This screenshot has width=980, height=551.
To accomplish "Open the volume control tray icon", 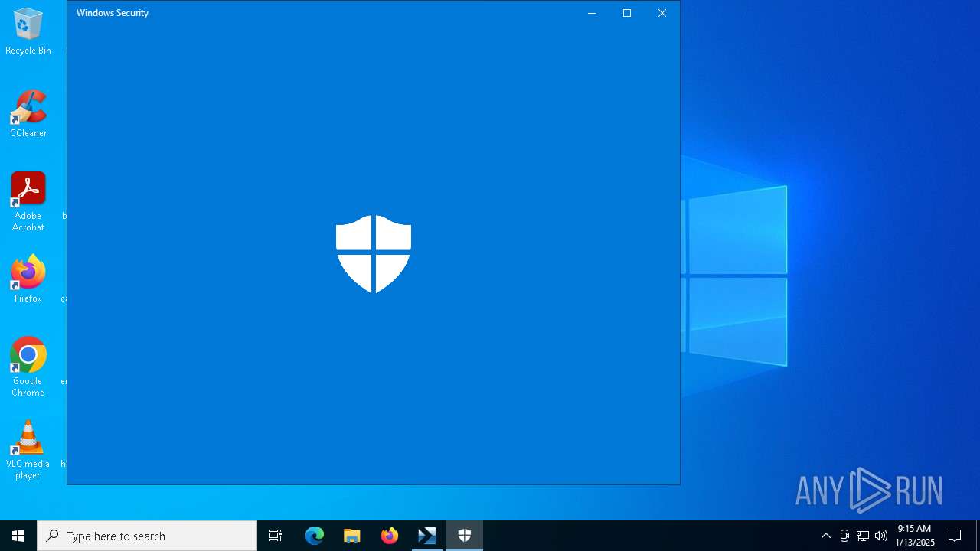I will pyautogui.click(x=881, y=536).
